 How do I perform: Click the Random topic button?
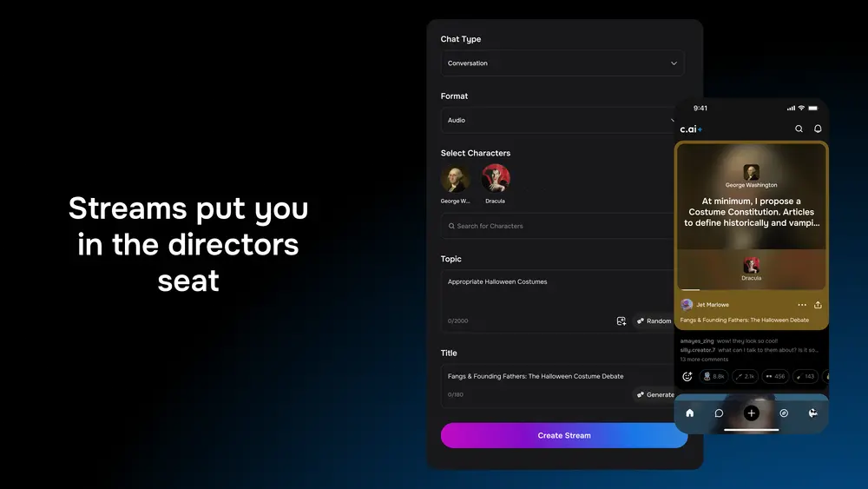pos(654,321)
